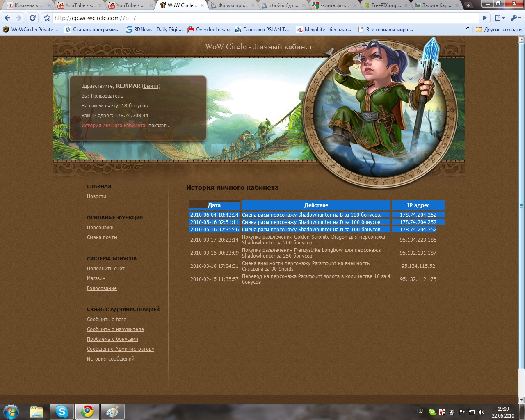
Task: Click the address bar URL field
Action: click(x=266, y=18)
